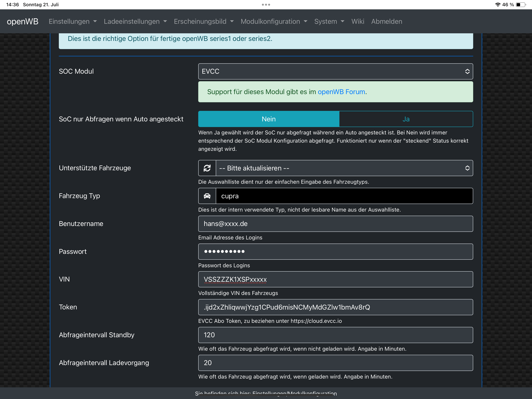Select Ja for SoC nur Abfragen

(x=406, y=119)
